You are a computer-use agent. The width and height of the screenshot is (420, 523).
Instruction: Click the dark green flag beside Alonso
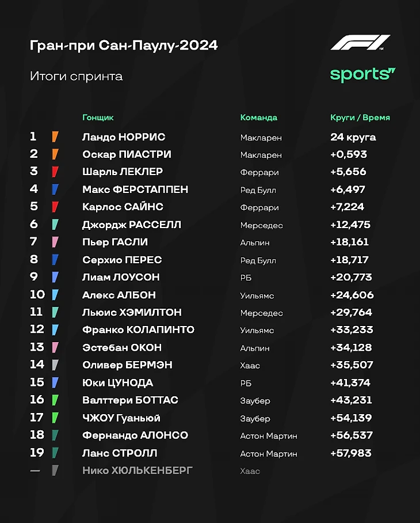pos(55,435)
